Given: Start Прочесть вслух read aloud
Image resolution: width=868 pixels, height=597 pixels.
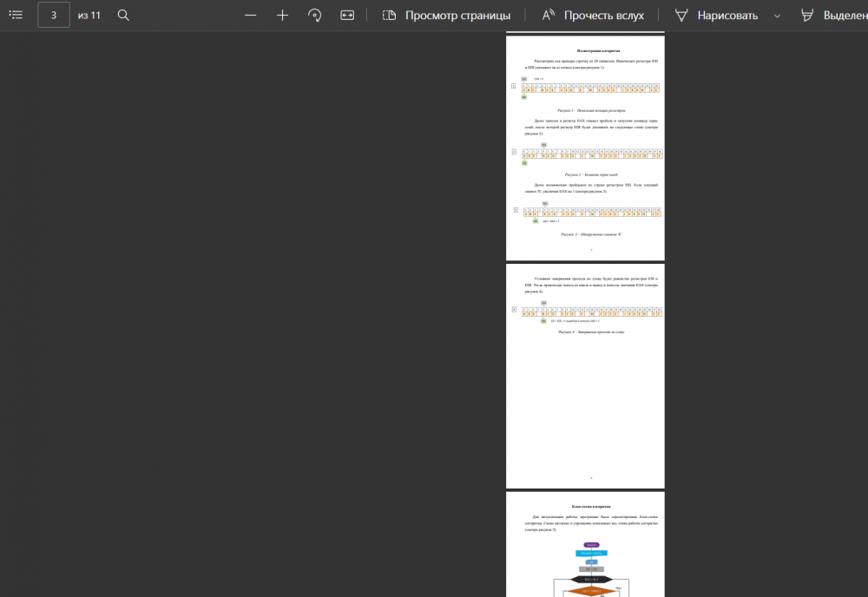Looking at the screenshot, I should click(592, 15).
